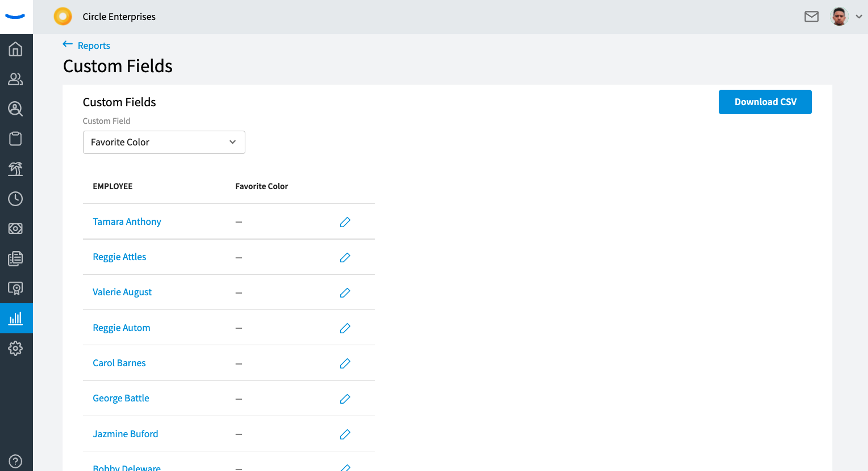Screen dimensions: 868x471
Task: Open the Time Off palm tree icon
Action: coord(16,169)
